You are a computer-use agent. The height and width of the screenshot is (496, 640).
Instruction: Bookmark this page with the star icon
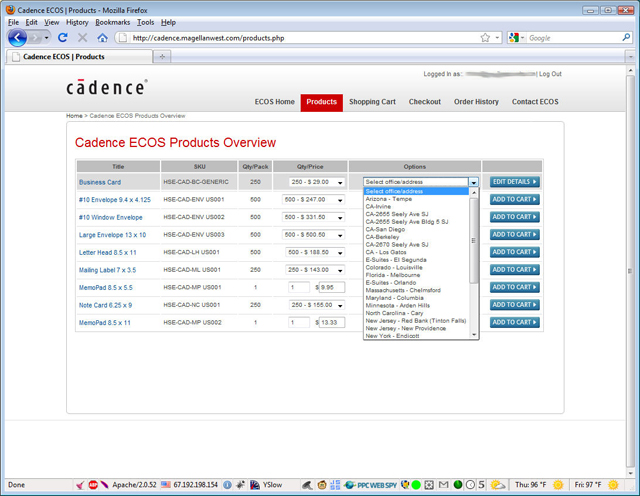pos(485,38)
